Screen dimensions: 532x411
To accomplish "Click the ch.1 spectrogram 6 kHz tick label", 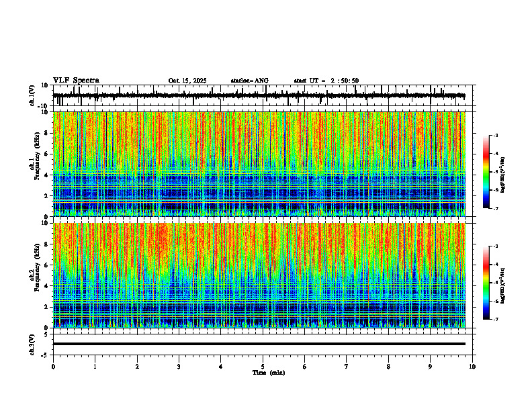I will (x=46, y=154).
